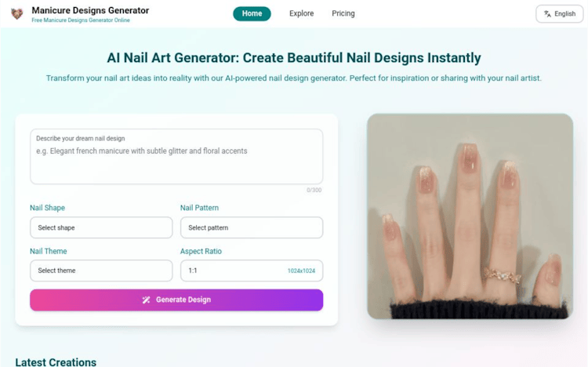The width and height of the screenshot is (588, 367).
Task: Open the Home tab
Action: (252, 13)
